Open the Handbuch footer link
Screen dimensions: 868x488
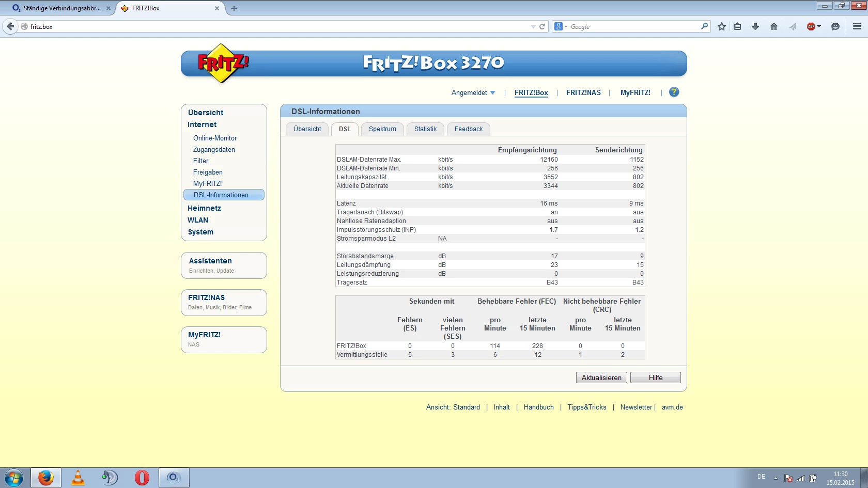539,407
